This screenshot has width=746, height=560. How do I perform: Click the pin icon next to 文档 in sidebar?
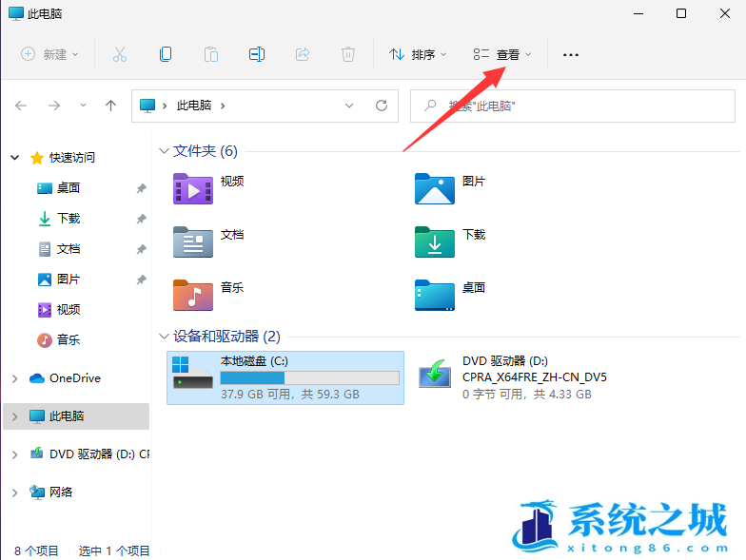tap(141, 249)
